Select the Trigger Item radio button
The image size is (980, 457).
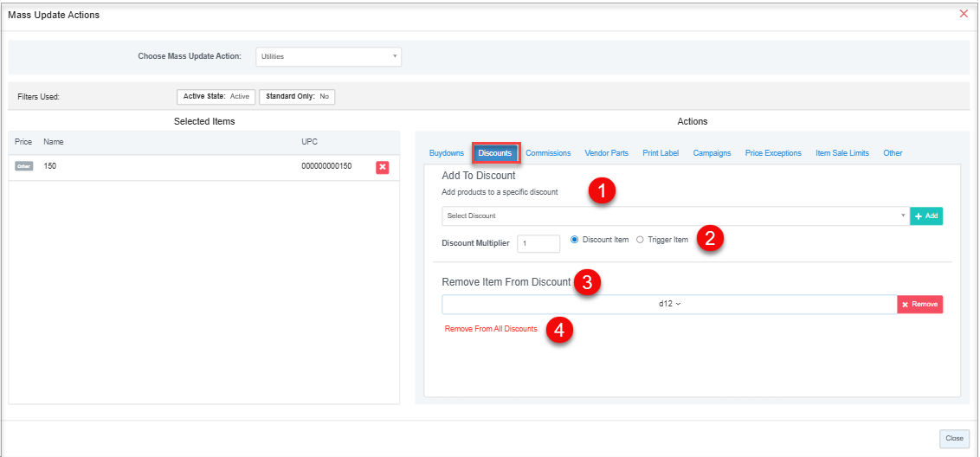coord(640,240)
